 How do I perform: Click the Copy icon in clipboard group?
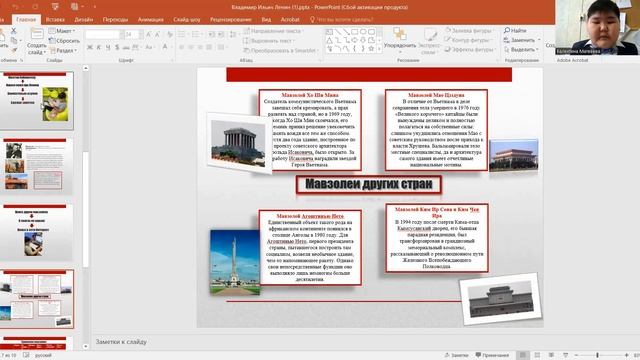(14, 40)
